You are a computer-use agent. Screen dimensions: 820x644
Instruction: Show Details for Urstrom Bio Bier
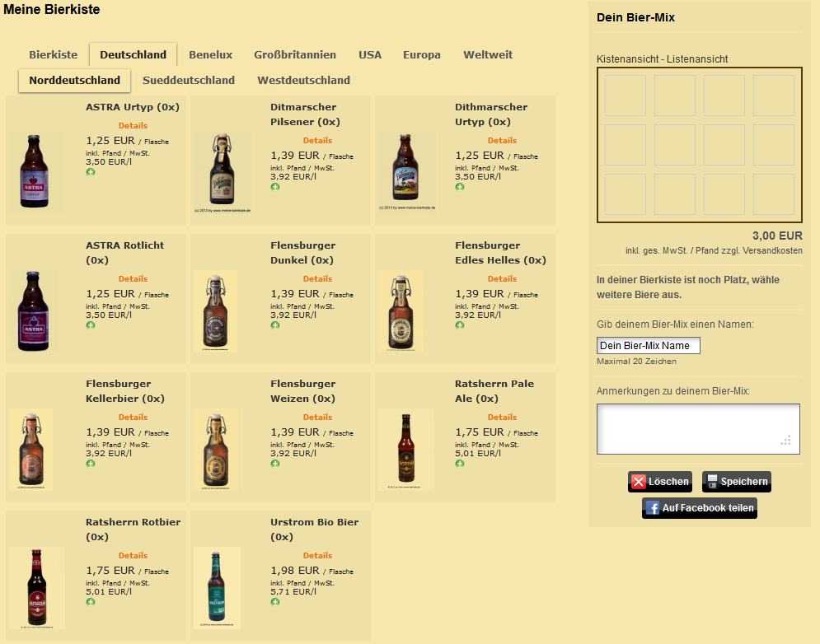317,556
